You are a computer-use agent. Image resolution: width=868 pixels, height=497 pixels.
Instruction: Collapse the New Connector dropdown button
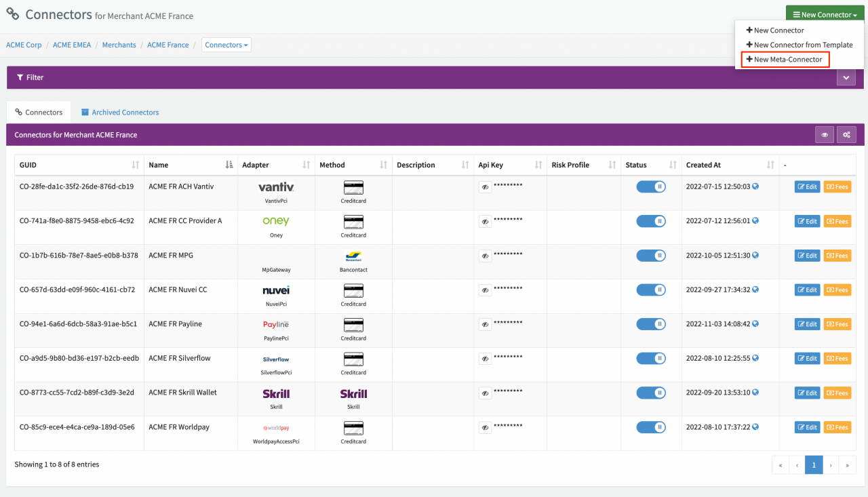[825, 14]
